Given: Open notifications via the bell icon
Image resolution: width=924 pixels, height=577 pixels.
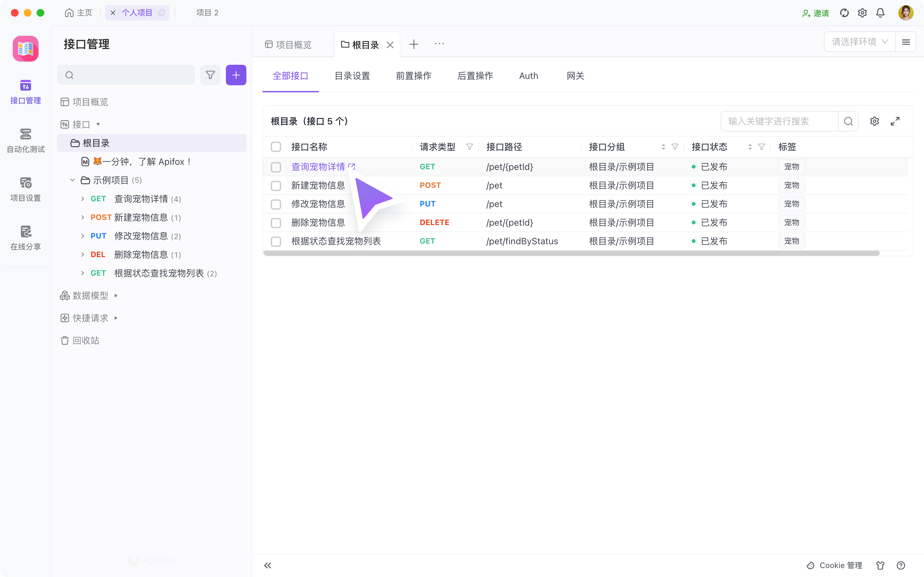Looking at the screenshot, I should [x=880, y=13].
